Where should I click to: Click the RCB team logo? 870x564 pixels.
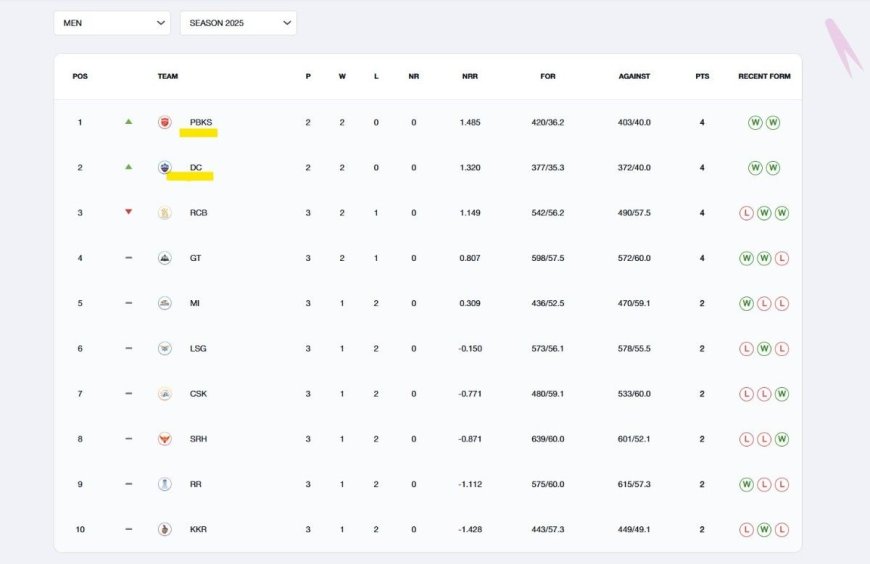click(165, 213)
